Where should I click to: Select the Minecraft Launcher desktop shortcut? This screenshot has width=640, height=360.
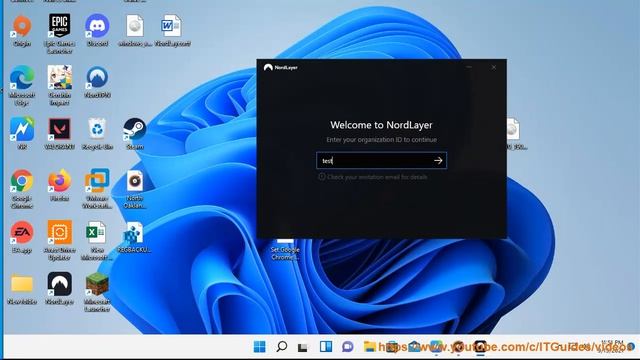click(97, 292)
